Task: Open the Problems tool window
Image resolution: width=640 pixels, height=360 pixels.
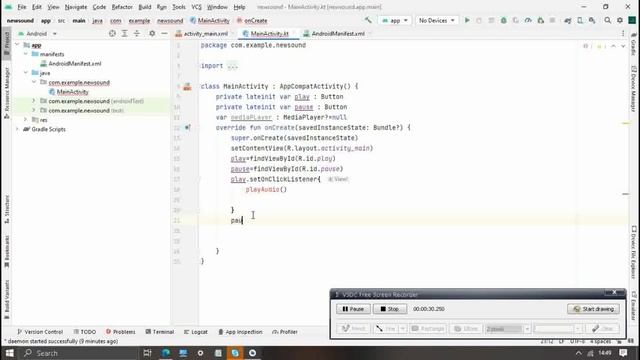Action: click(x=121, y=332)
